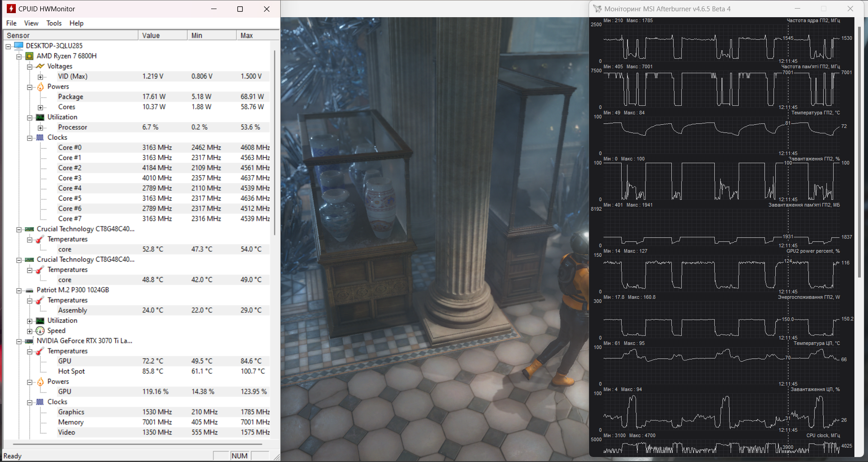Minimize the MSI Afterburner monitoring window
Image resolution: width=868 pixels, height=462 pixels.
[797, 9]
